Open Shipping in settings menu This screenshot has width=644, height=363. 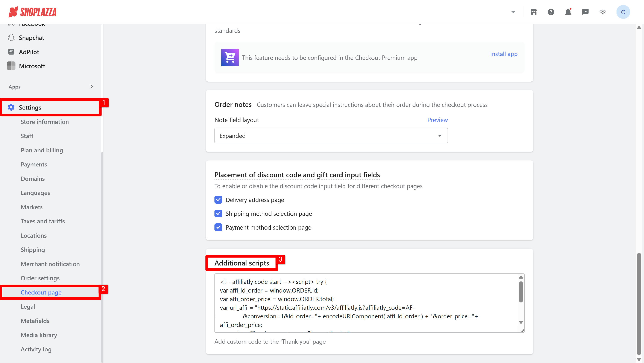pos(33,249)
